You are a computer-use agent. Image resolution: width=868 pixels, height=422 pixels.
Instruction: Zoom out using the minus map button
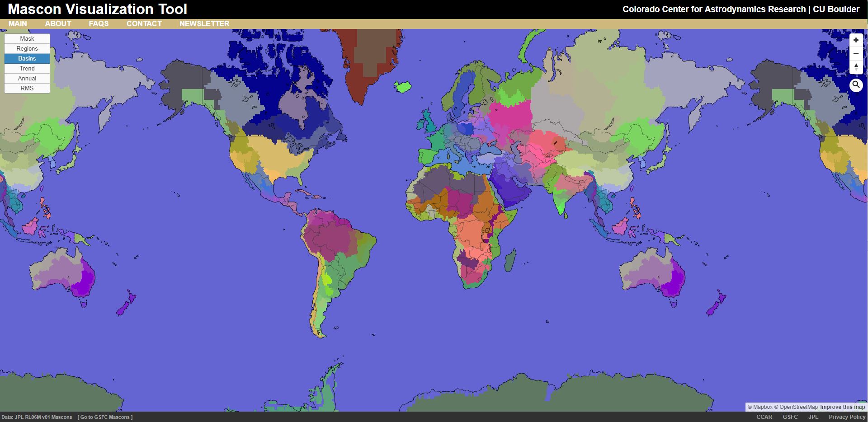tap(856, 54)
